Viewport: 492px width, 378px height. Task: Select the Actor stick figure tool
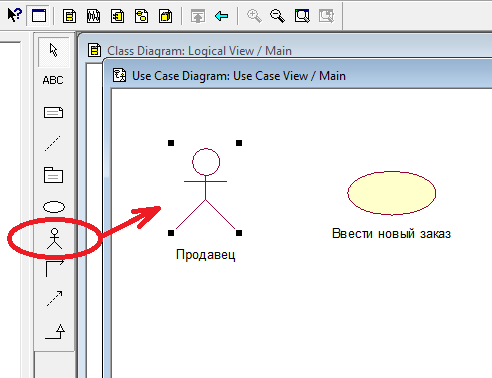click(54, 239)
